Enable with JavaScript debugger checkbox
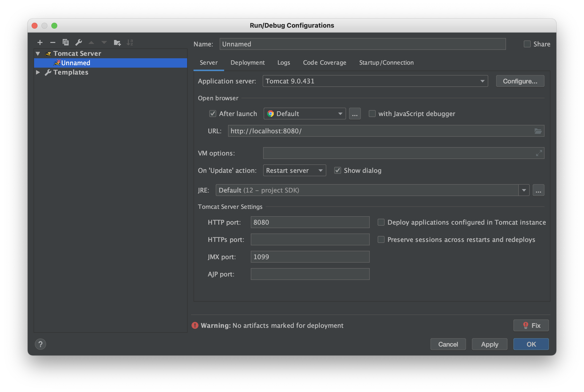 click(372, 114)
